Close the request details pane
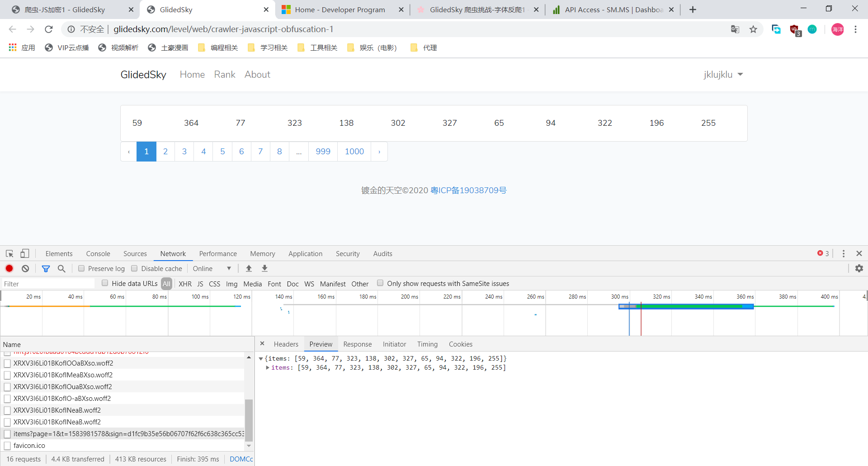The height and width of the screenshot is (466, 868). (262, 343)
